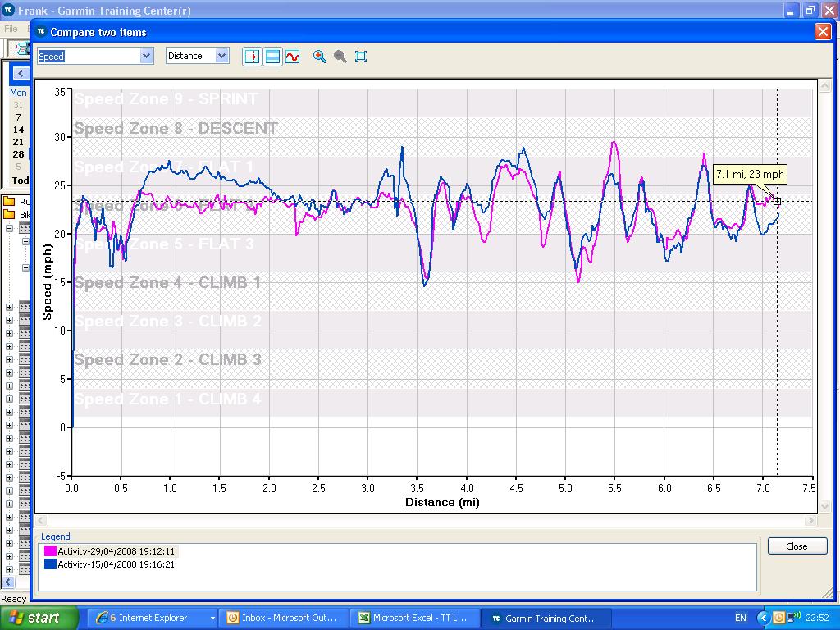Toggle the speed zone bands button
This screenshot has width=840, height=630.
pyautogui.click(x=272, y=57)
